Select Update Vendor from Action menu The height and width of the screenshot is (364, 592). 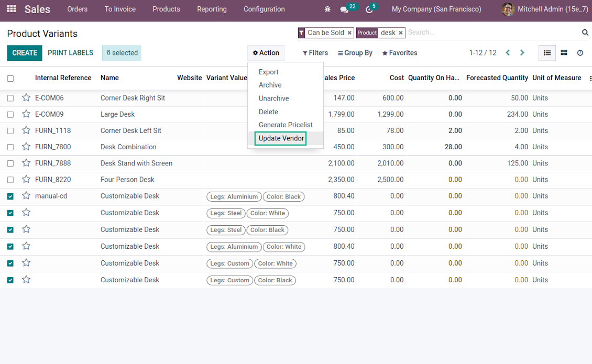281,138
